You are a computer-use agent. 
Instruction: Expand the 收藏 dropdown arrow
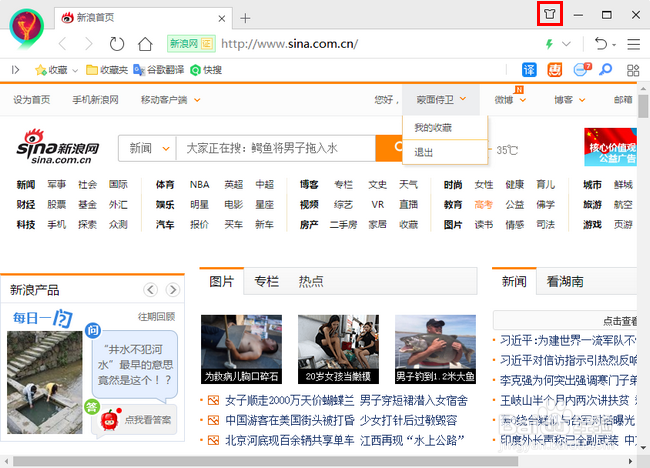tap(75, 70)
